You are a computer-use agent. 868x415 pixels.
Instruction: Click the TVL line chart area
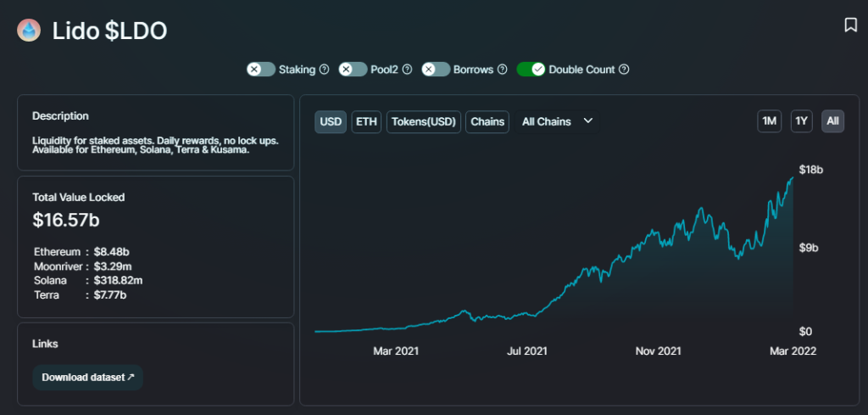coord(554,255)
